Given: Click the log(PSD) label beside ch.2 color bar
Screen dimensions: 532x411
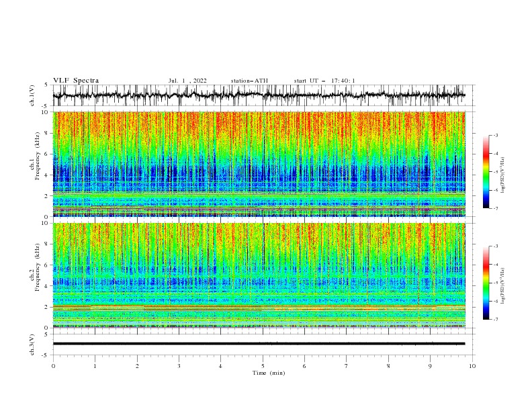Looking at the screenshot, I should (503, 286).
